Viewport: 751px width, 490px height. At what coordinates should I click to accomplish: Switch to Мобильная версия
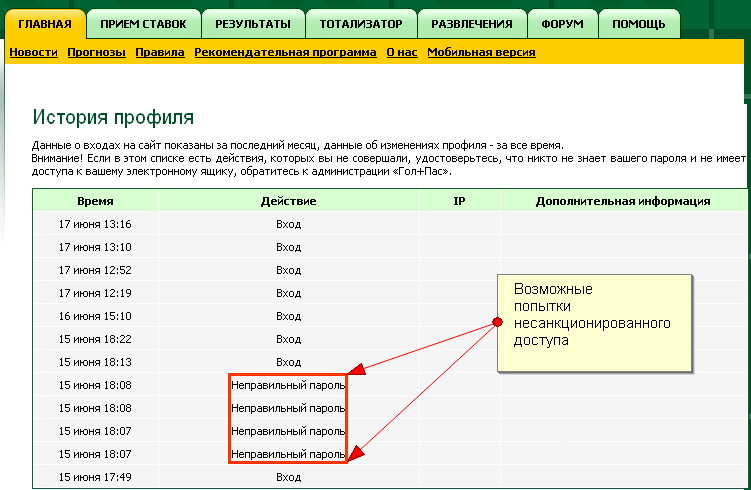click(481, 52)
